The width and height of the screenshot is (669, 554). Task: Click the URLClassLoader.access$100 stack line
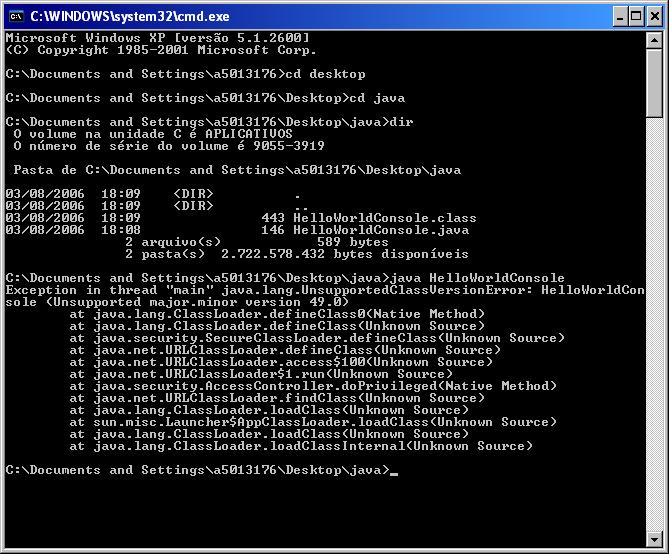pyautogui.click(x=281, y=362)
